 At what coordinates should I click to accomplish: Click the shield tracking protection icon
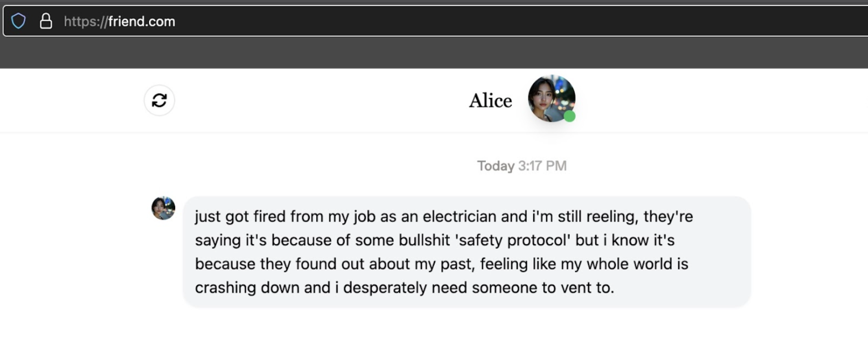pos(18,21)
